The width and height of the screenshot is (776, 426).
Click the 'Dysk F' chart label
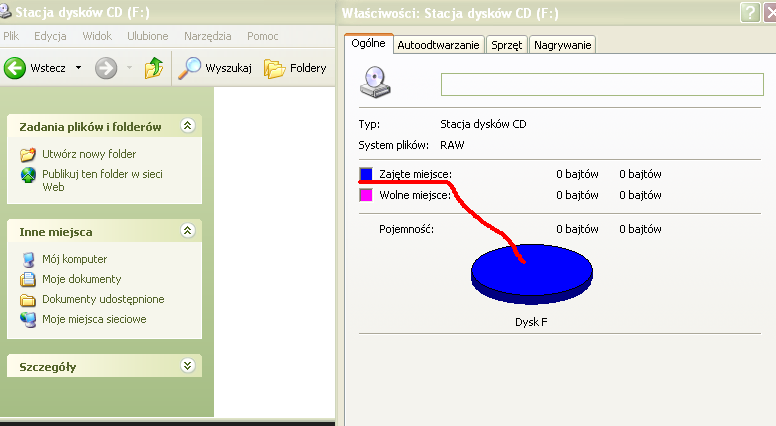[531, 322]
